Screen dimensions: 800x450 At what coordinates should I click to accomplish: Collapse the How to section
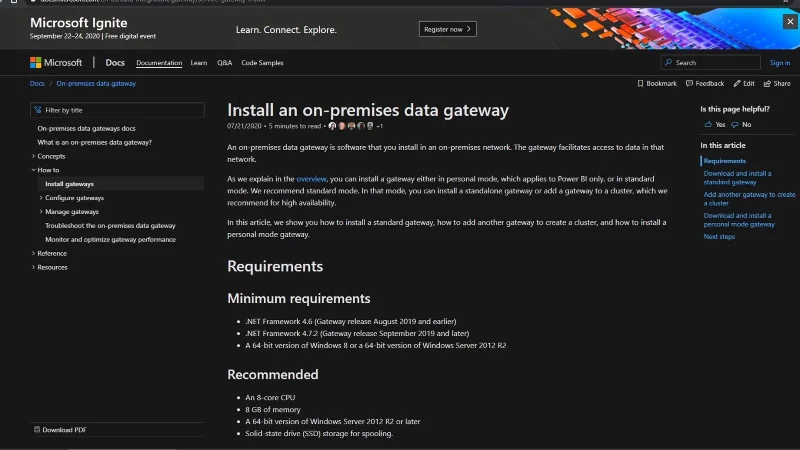tap(34, 170)
